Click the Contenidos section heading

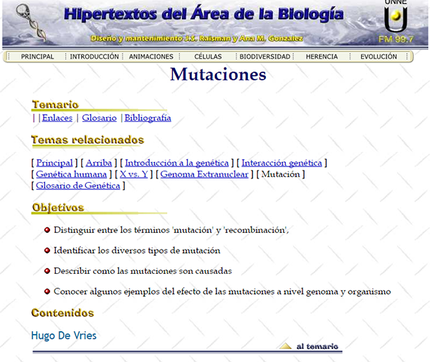tap(63, 313)
